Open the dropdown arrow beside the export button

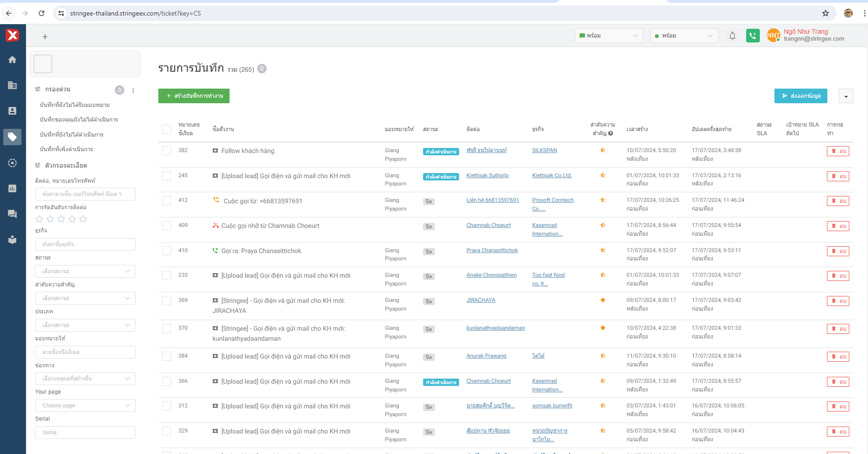coord(846,96)
